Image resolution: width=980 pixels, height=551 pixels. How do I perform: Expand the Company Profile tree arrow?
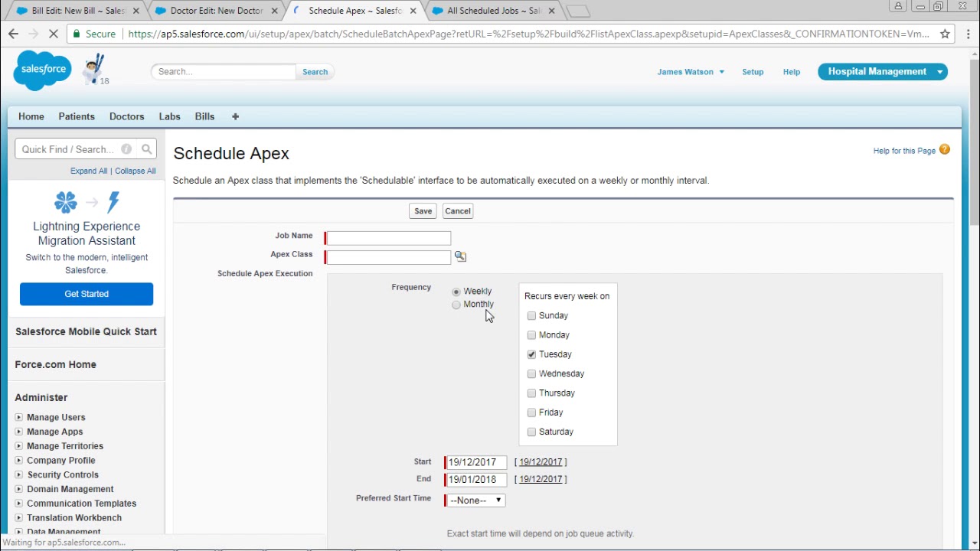point(18,461)
